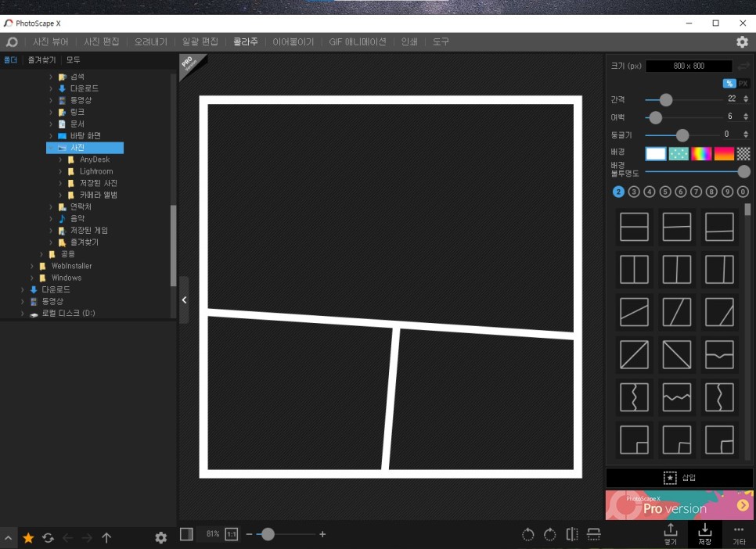
Task: Click rotate counterclockwise icon
Action: tap(528, 534)
